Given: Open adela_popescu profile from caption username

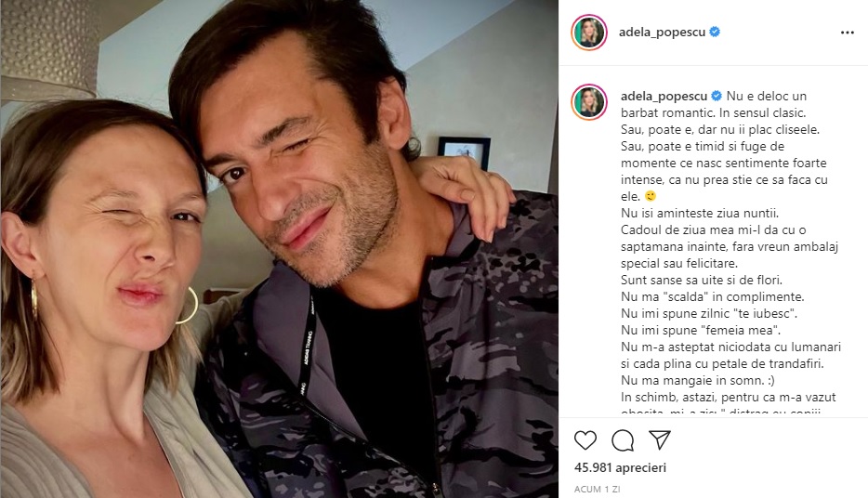Looking at the screenshot, I should tap(664, 97).
